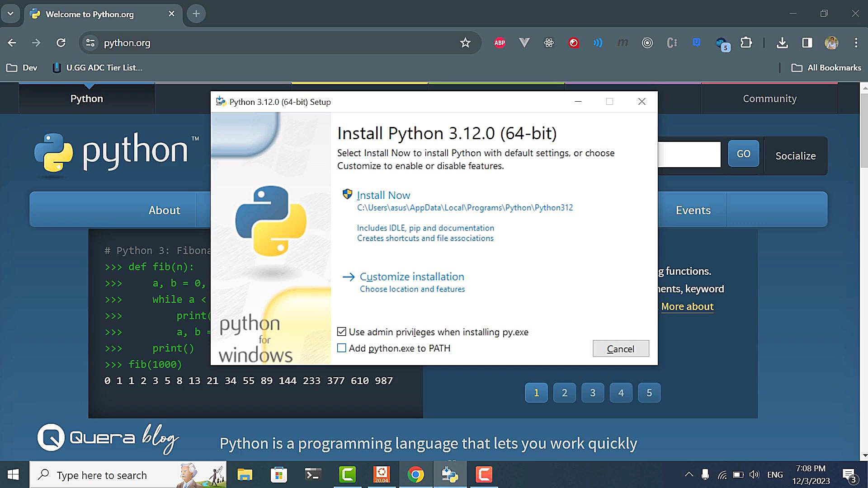Open a new Chrome tab
Viewport: 868px width, 488px height.
[x=196, y=14]
